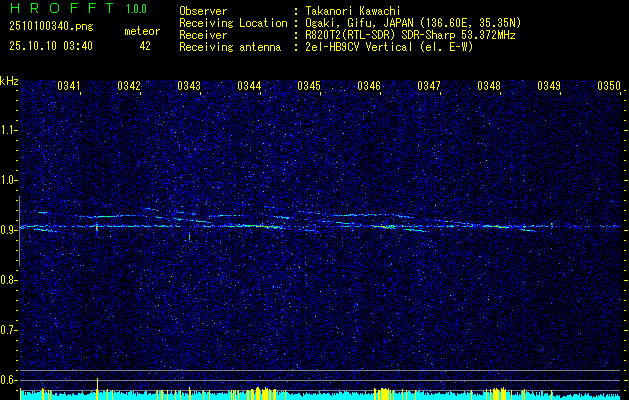Click frequency axis label 1.1
The width and height of the screenshot is (629, 400).
click(8, 130)
